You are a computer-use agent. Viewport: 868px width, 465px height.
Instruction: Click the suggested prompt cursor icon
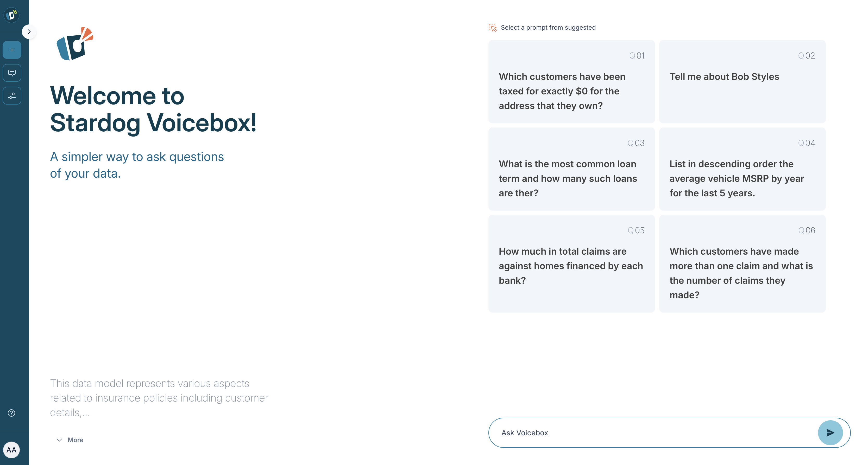pos(493,28)
